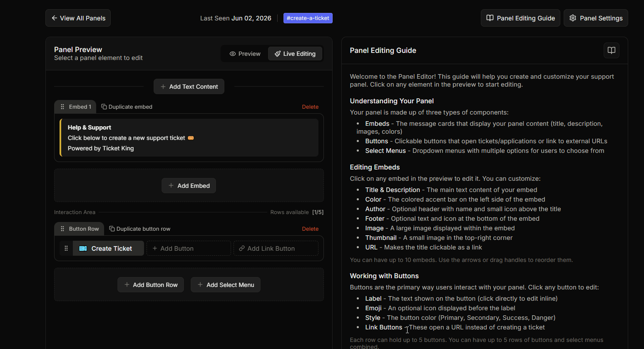The image size is (644, 349).
Task: Click the Button Row drag handle icon
Action: pos(62,229)
